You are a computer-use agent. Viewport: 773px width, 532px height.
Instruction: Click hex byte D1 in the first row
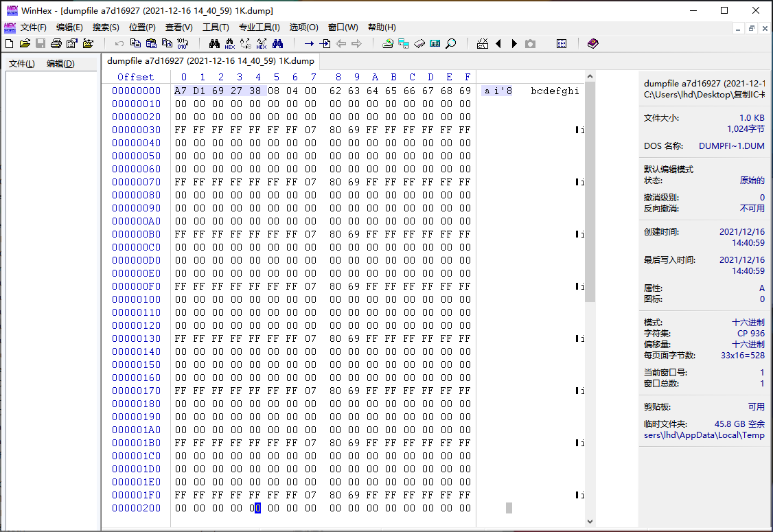199,91
